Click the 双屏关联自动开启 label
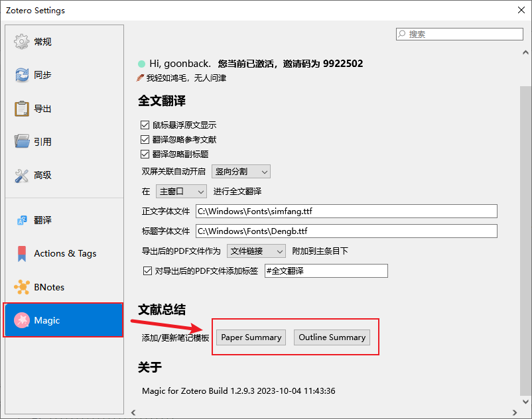This screenshot has width=532, height=419. [173, 172]
